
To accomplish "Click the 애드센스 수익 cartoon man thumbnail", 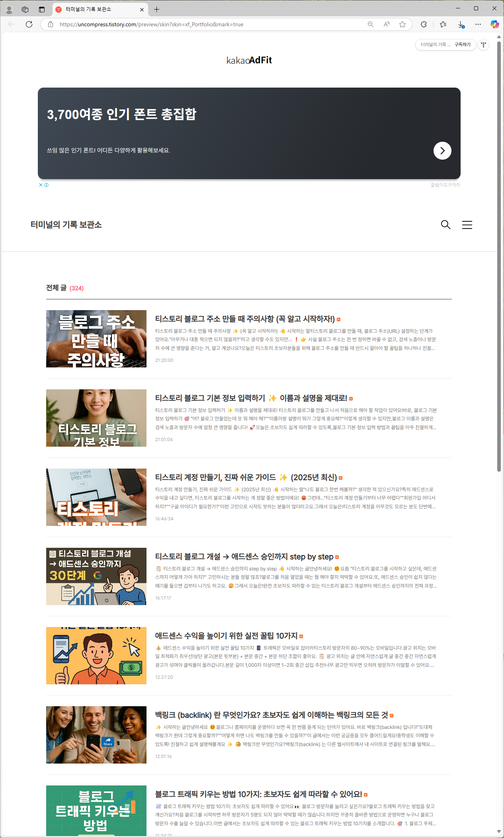I will coord(96,656).
